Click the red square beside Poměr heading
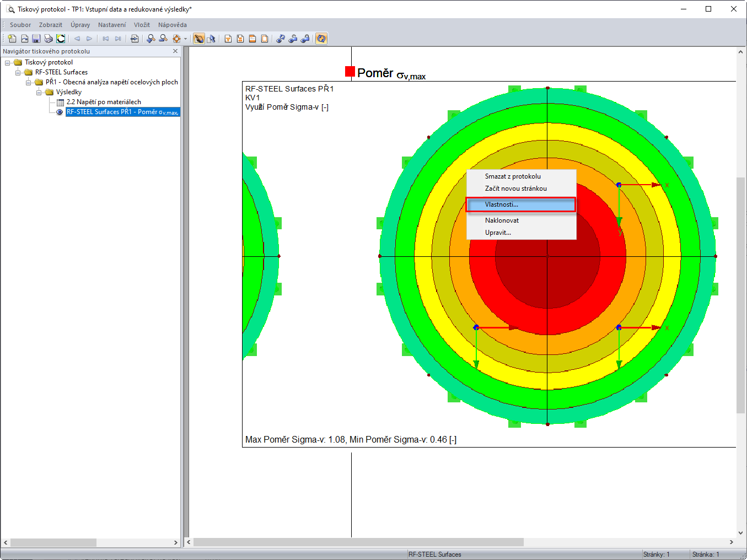Image resolution: width=747 pixels, height=560 pixels. 350,71
